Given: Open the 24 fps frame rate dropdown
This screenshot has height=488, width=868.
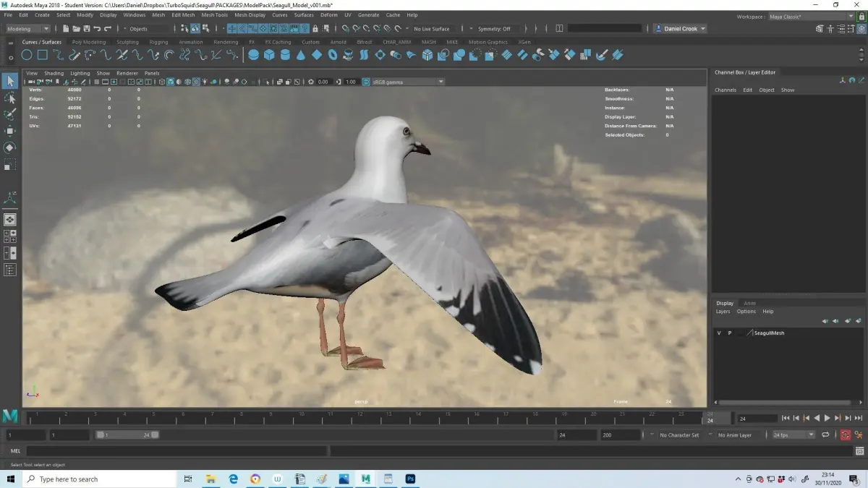Looking at the screenshot, I should pos(793,435).
